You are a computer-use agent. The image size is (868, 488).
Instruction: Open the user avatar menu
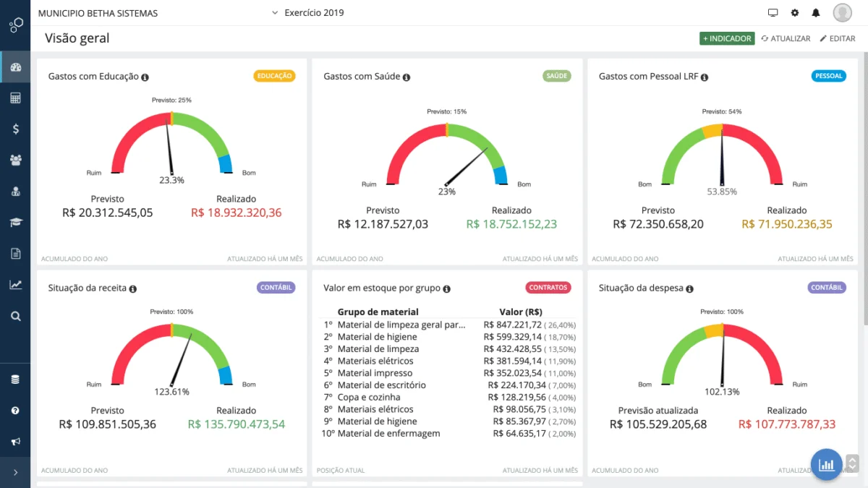(x=842, y=12)
